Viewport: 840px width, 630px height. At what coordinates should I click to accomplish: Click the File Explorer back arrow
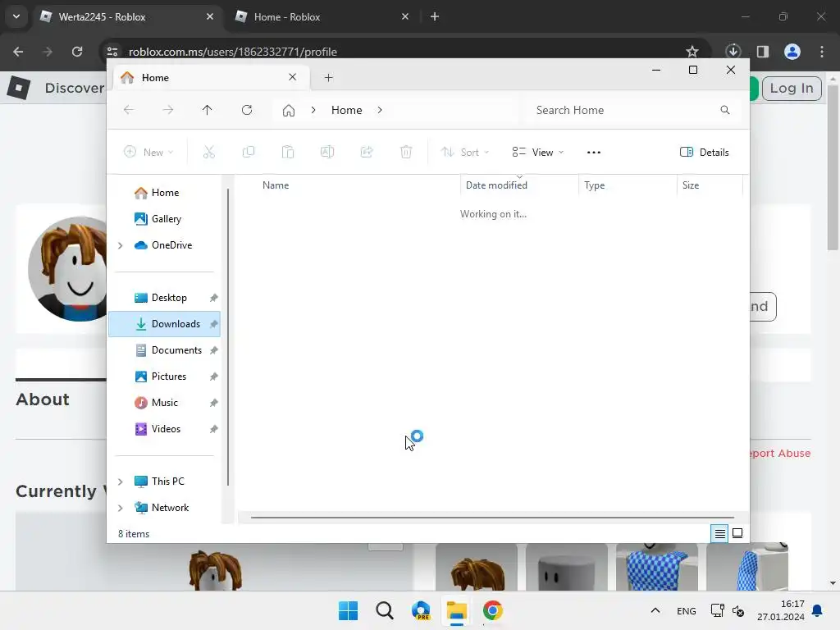pos(129,110)
